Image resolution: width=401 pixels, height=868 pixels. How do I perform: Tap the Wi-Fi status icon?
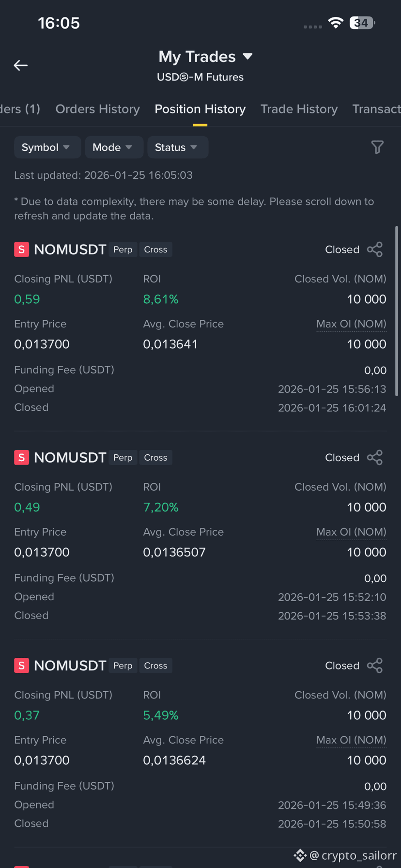coord(336,22)
